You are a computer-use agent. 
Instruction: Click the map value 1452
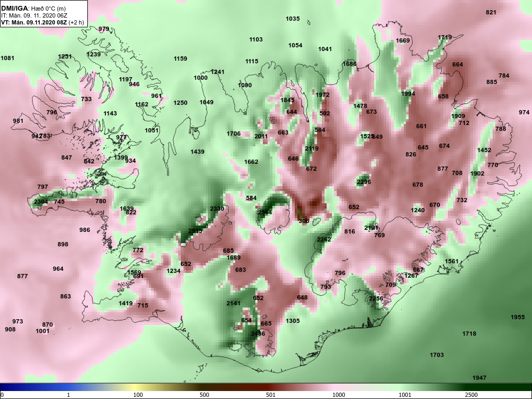[x=484, y=150]
